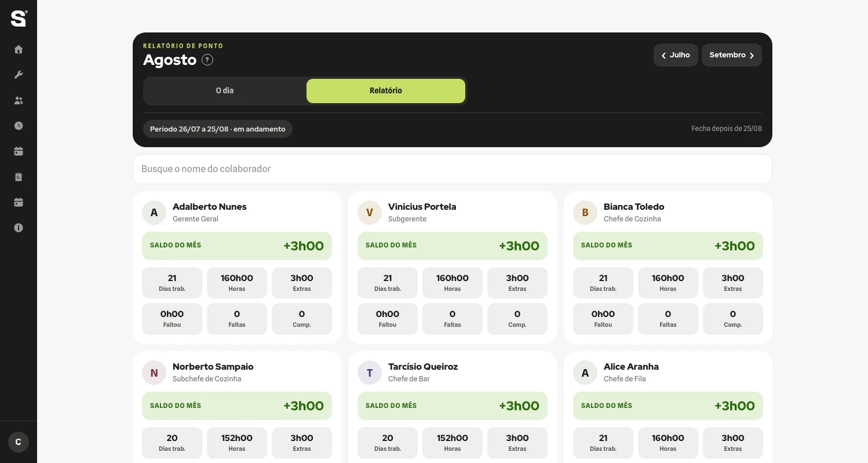Click the question mark help icon beside Agosto
Viewport: 868px width, 463px height.
207,60
